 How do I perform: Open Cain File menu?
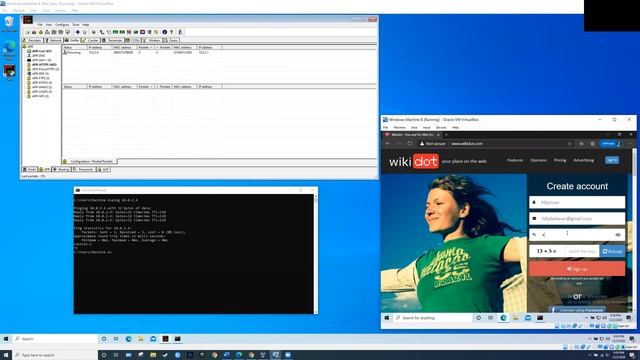40,24
